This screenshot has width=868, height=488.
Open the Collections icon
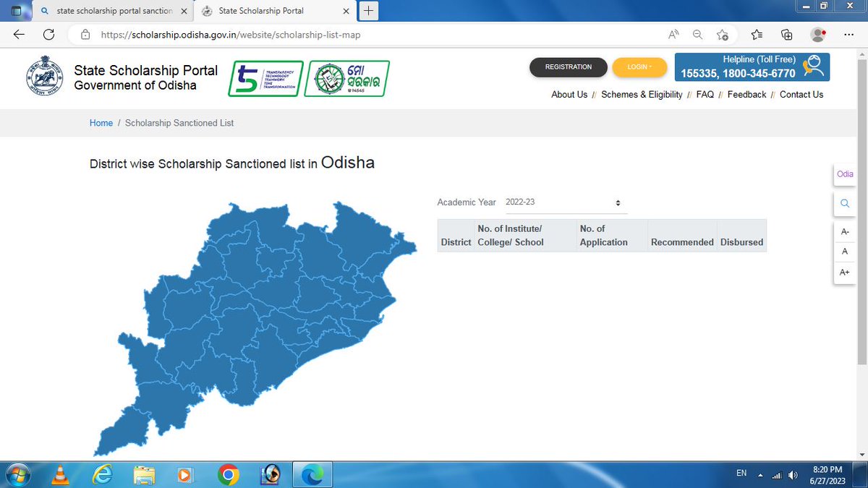pos(787,34)
